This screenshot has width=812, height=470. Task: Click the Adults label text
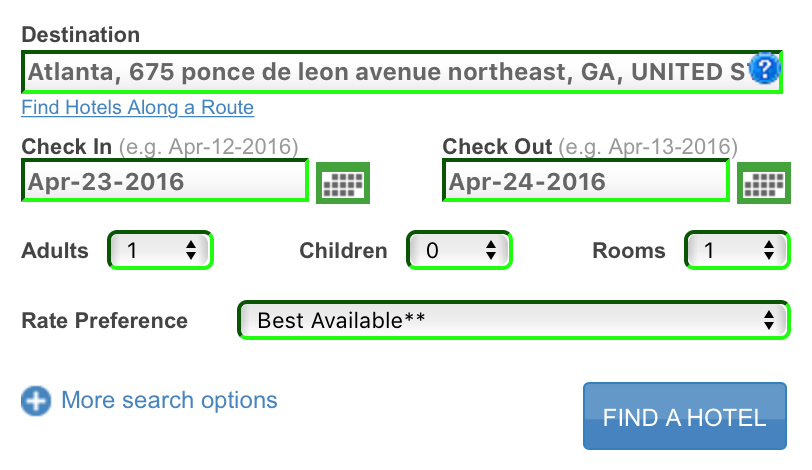click(55, 251)
